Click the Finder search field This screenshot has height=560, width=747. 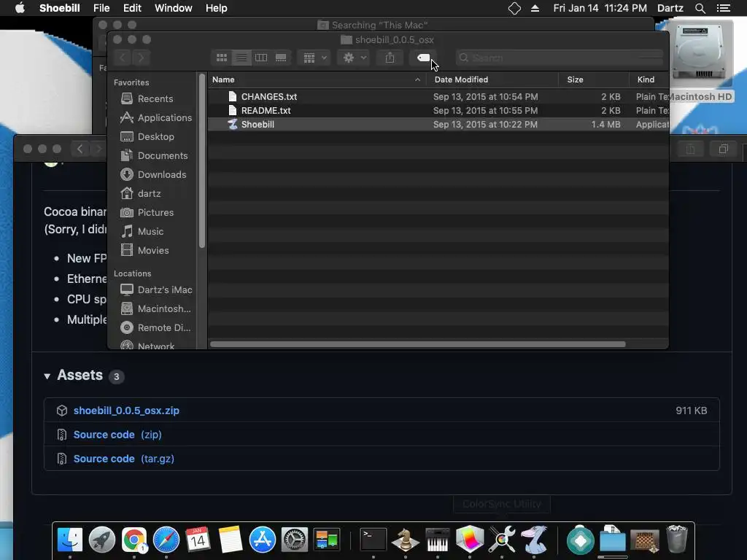[560, 58]
